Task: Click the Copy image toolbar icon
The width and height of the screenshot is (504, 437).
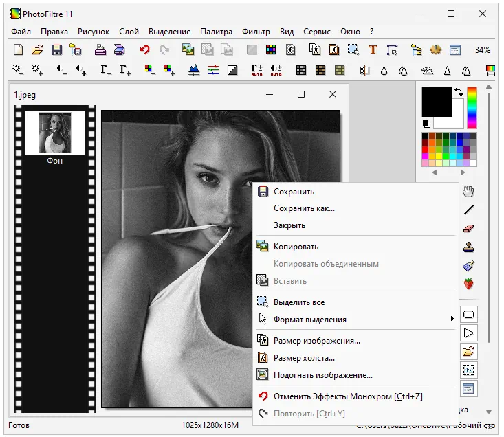Action: [x=188, y=49]
